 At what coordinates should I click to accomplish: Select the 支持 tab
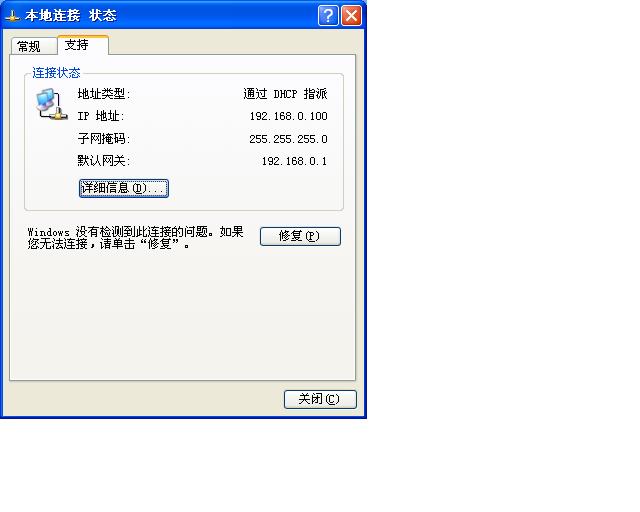pyautogui.click(x=83, y=45)
